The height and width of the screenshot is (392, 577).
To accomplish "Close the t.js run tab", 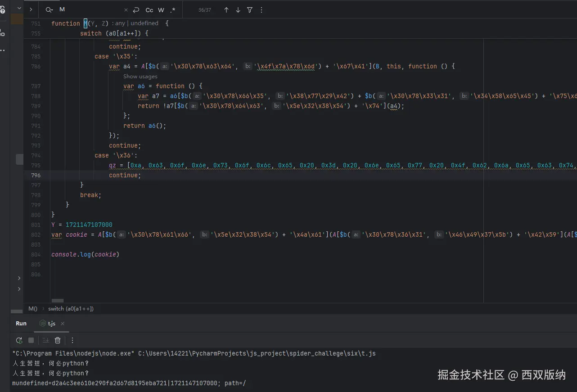I will coord(63,324).
